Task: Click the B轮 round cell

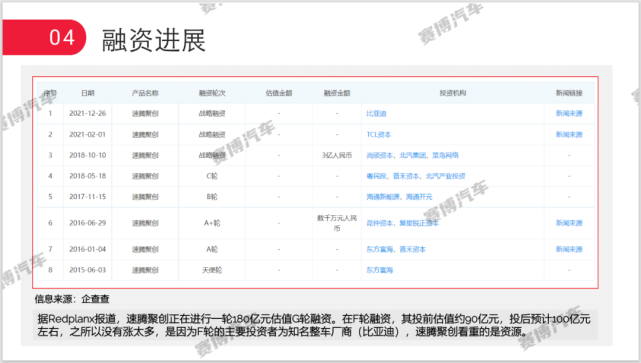Action: (x=212, y=197)
